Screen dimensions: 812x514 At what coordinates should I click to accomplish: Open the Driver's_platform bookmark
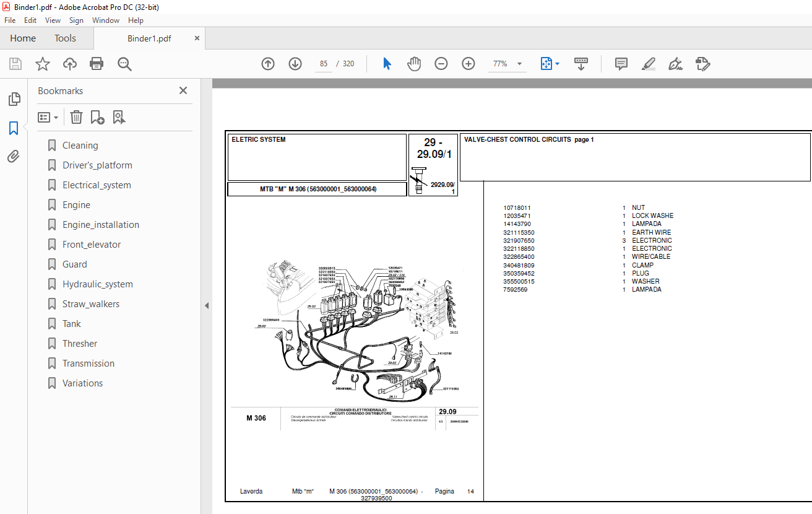click(97, 165)
